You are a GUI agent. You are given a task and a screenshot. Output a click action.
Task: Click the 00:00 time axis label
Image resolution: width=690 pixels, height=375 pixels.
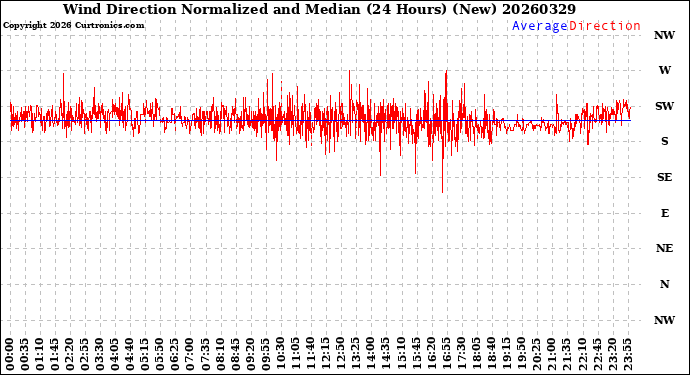pyautogui.click(x=10, y=355)
